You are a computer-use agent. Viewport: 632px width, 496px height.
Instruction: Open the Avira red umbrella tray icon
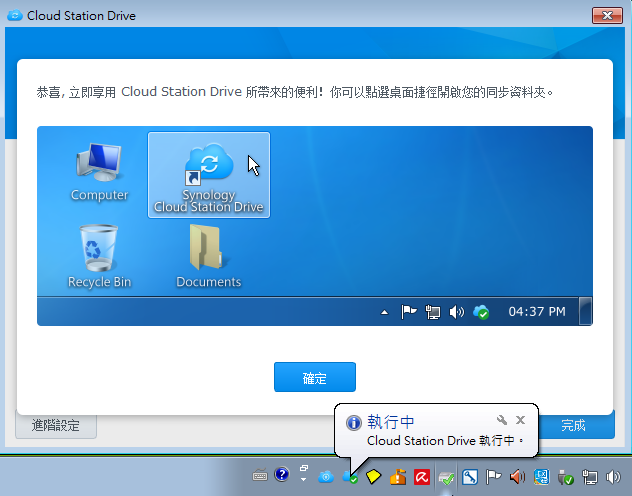pos(422,477)
